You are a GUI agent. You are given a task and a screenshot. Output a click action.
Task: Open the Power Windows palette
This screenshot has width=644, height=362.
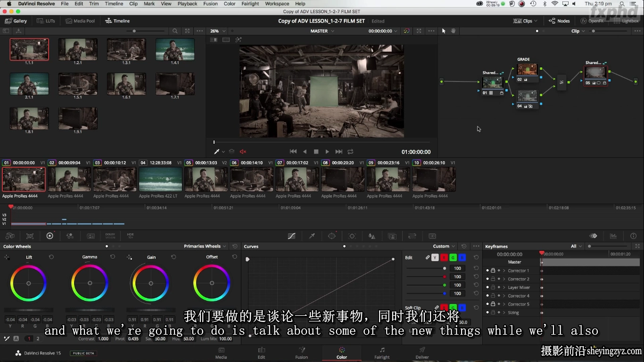tap(332, 236)
